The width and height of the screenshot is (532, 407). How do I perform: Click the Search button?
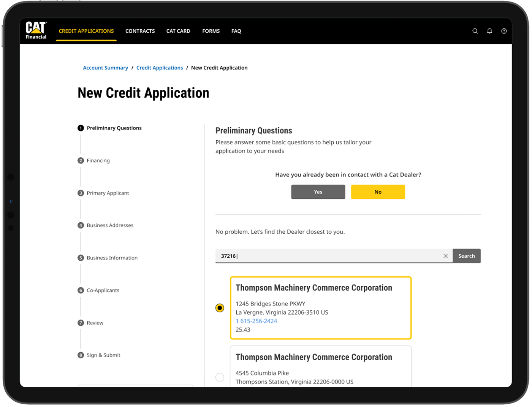467,256
